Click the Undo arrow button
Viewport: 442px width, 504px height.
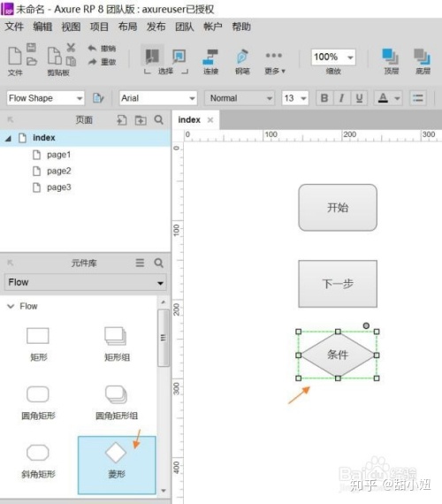102,49
